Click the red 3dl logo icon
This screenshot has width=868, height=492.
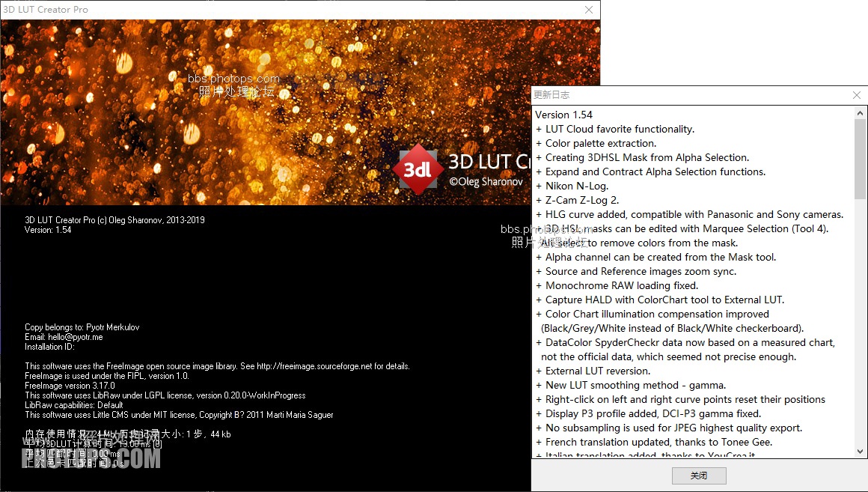coord(418,169)
